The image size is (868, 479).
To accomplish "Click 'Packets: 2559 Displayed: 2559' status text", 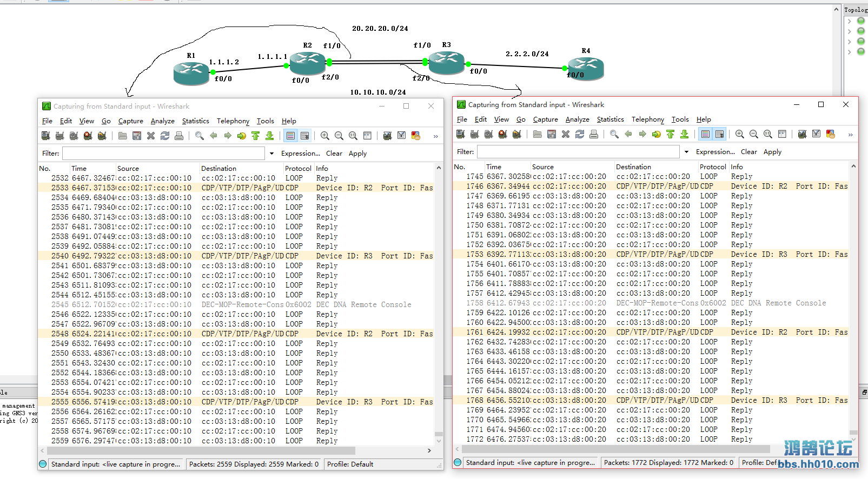I will [254, 464].
